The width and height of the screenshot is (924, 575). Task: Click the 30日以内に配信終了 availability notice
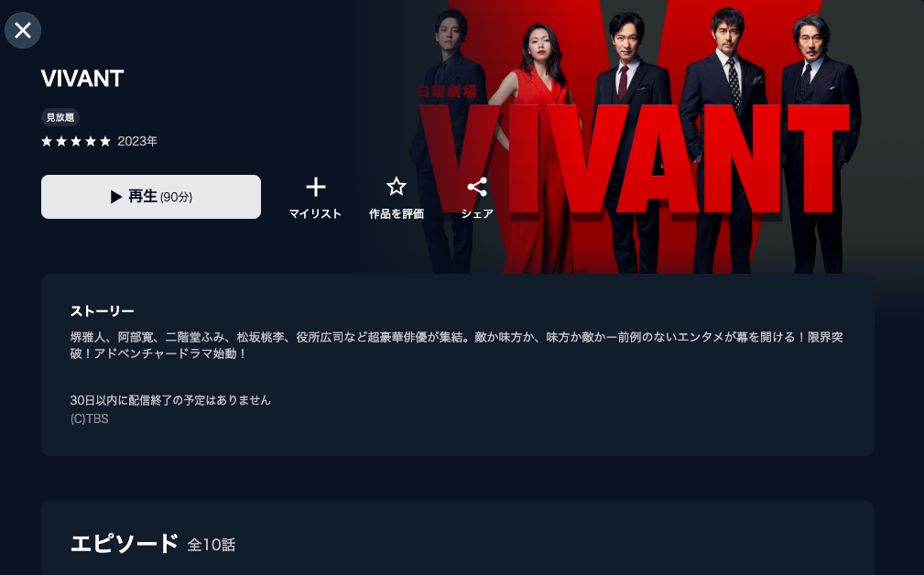[x=170, y=400]
